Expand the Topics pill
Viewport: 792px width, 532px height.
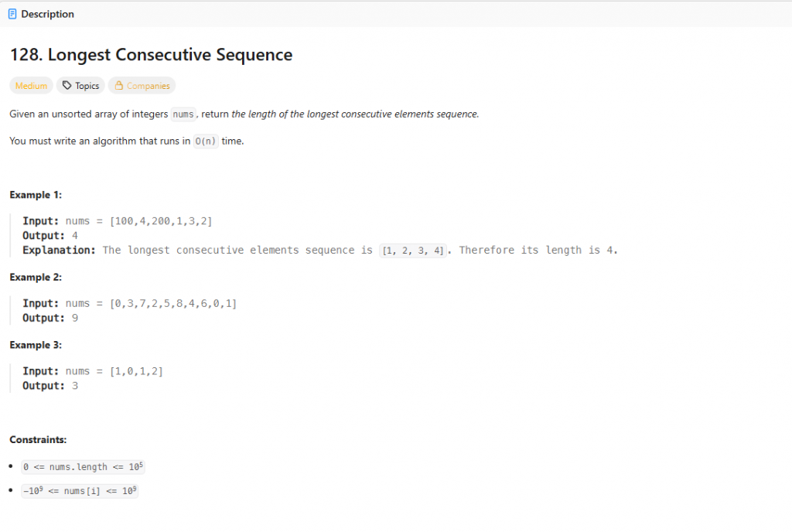80,86
